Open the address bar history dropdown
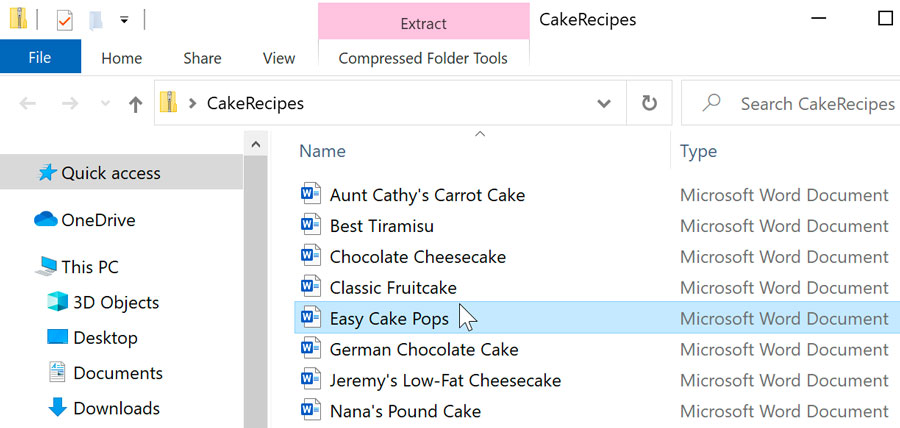Image resolution: width=900 pixels, height=428 pixels. click(604, 104)
